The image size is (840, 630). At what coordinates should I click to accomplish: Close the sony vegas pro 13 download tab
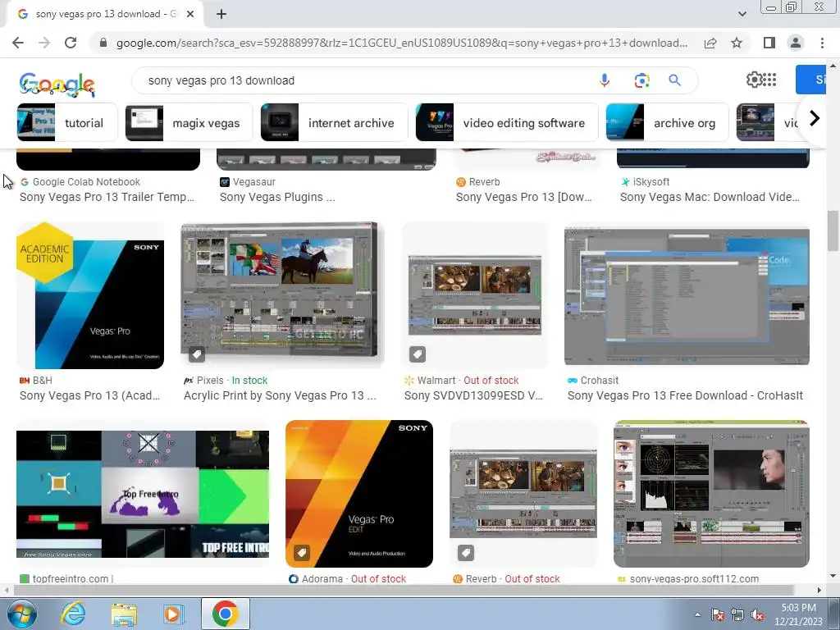coord(190,14)
